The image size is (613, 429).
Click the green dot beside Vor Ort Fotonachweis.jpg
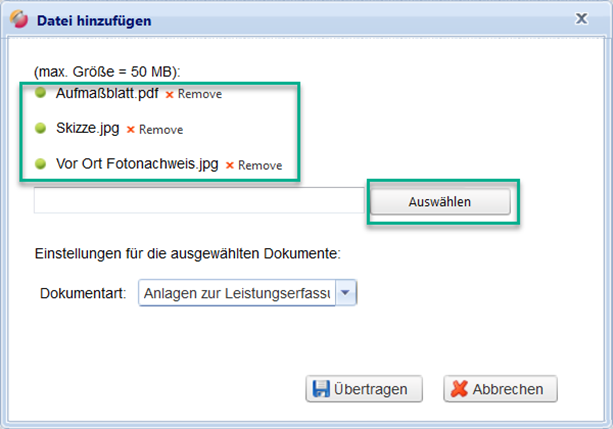(x=40, y=163)
